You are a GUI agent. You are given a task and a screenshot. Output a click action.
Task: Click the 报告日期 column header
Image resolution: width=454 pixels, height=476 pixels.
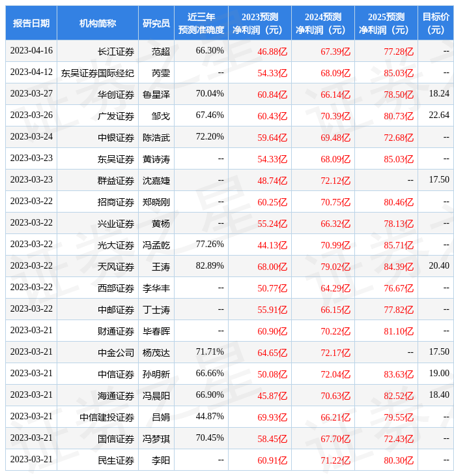31,23
